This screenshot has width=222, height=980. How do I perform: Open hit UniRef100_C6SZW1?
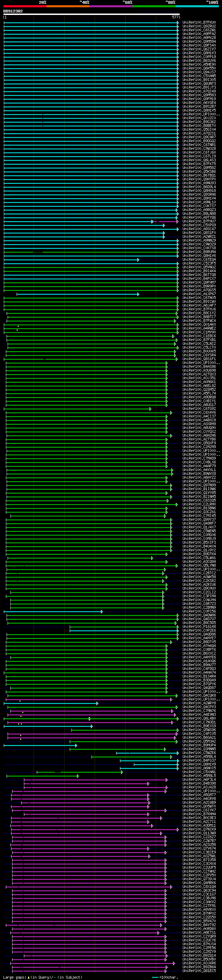pyautogui.click(x=199, y=30)
